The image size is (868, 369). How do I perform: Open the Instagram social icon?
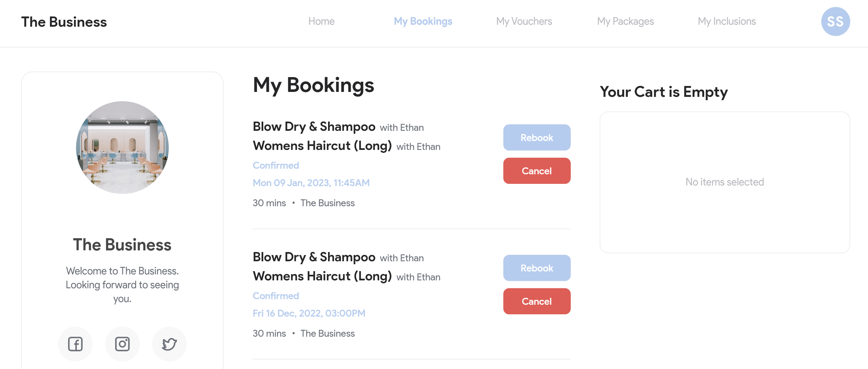point(122,344)
